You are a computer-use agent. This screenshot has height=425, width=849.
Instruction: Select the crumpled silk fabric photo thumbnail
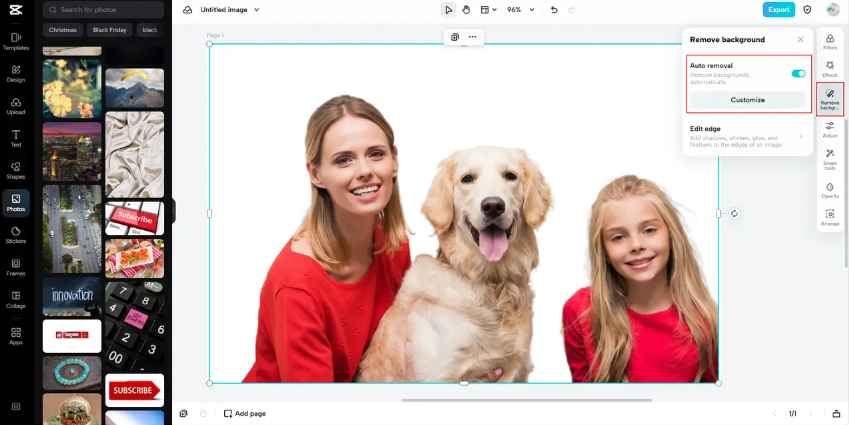(134, 155)
